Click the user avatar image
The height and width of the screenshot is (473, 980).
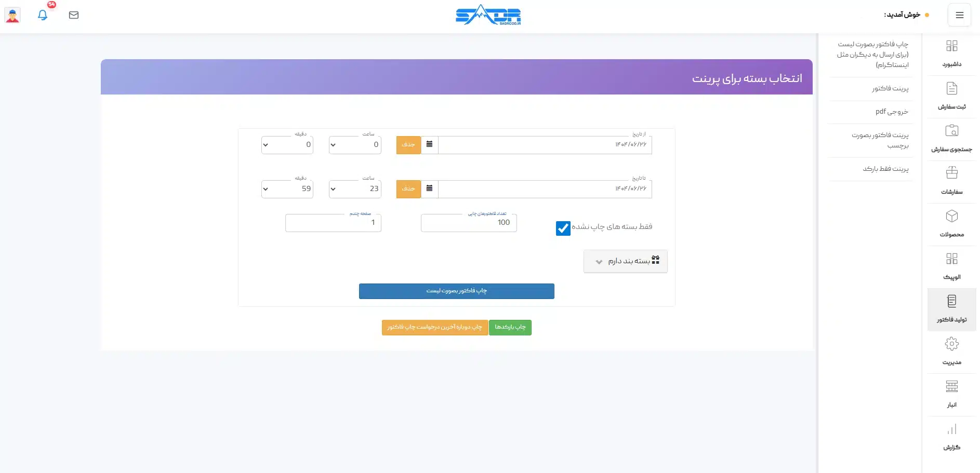point(12,15)
